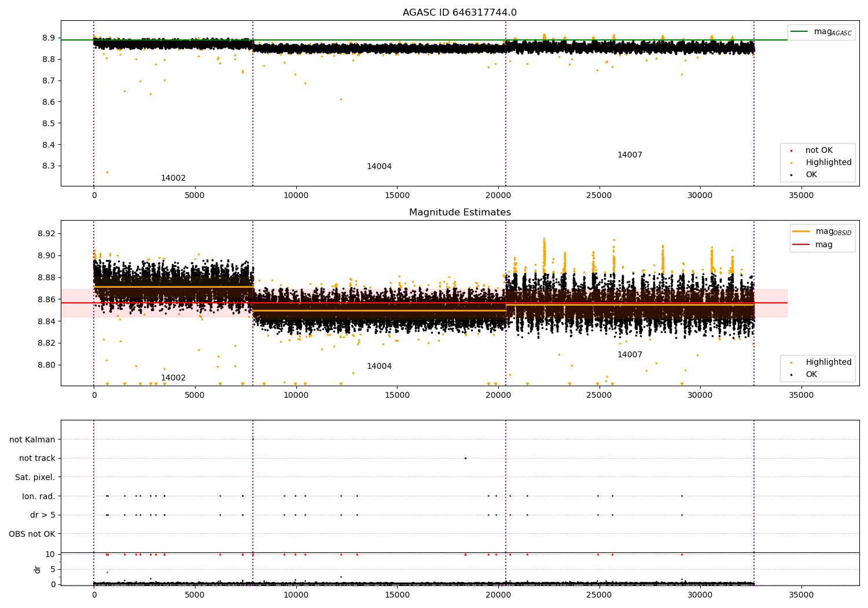
Task: Click the "dr > 5" axis label
Action: coord(43,515)
